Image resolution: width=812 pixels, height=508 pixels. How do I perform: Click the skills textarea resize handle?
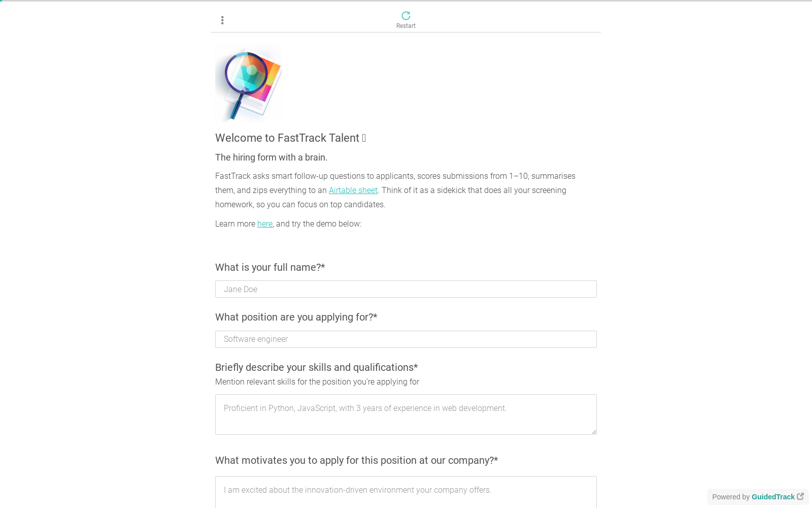click(x=593, y=431)
